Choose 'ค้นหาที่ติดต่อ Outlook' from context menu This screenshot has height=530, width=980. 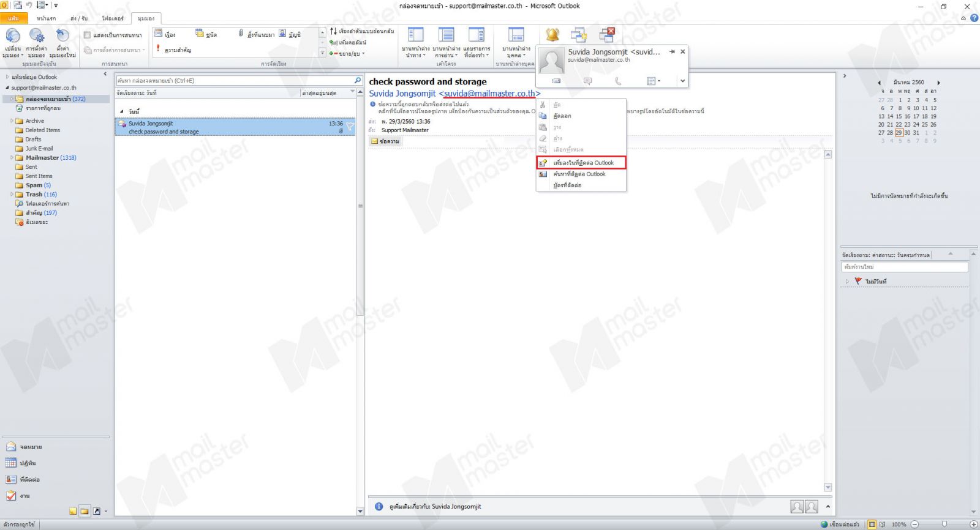(581, 174)
